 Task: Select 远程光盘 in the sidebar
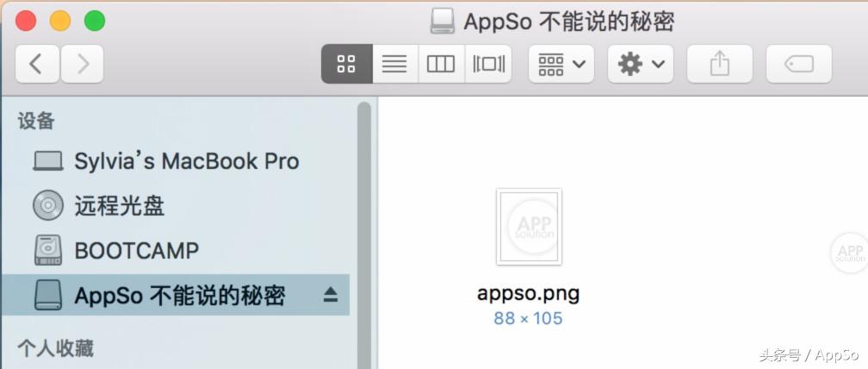tap(176, 206)
